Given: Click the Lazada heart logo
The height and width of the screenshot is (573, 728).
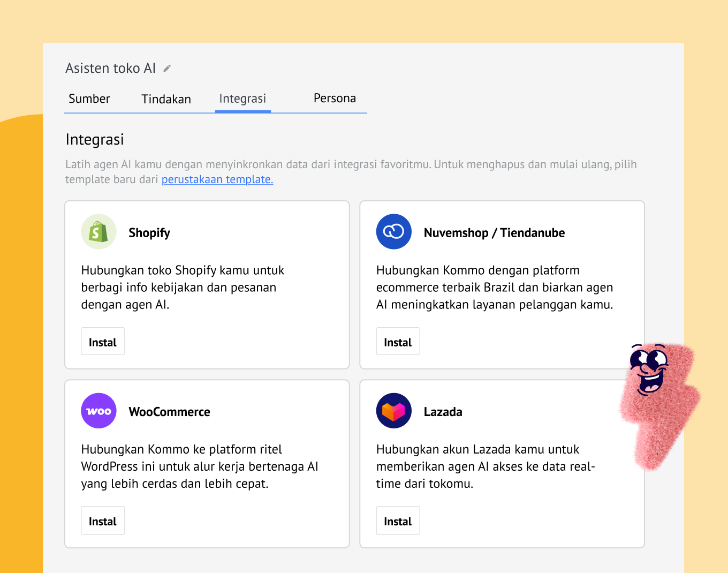Looking at the screenshot, I should pos(393,411).
